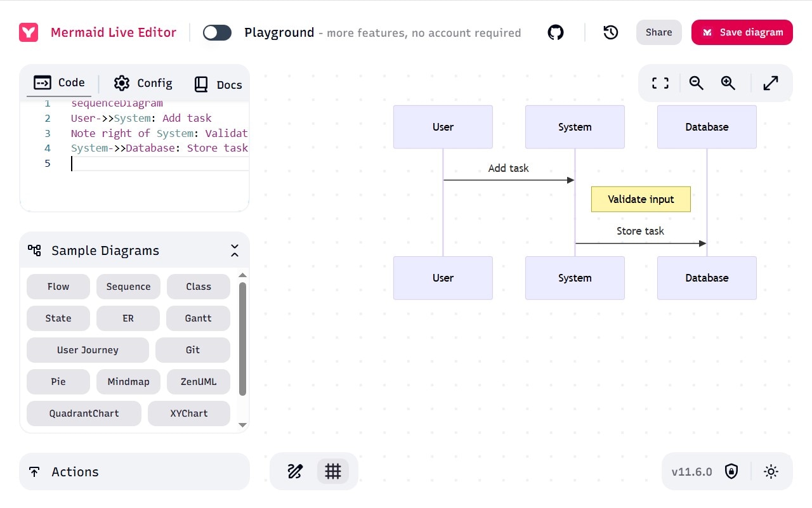The image size is (812, 508).
Task: Toggle hand-drawn look pencil icon
Action: [x=295, y=471]
